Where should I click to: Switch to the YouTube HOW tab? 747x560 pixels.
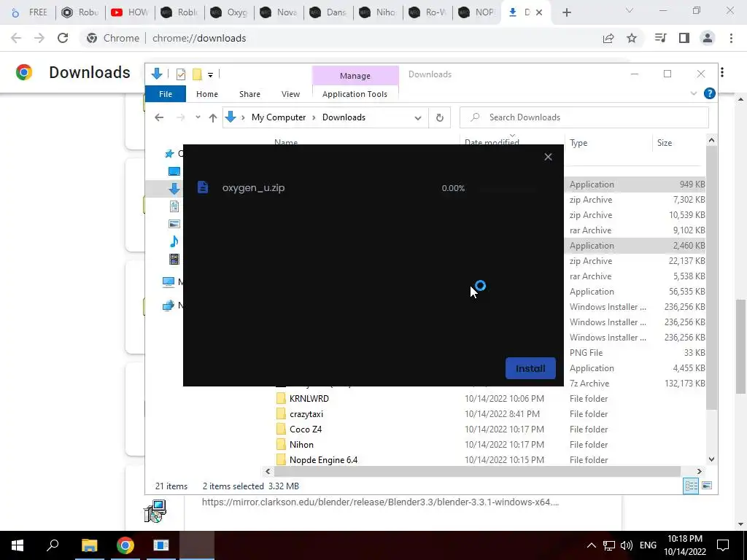pyautogui.click(x=130, y=12)
